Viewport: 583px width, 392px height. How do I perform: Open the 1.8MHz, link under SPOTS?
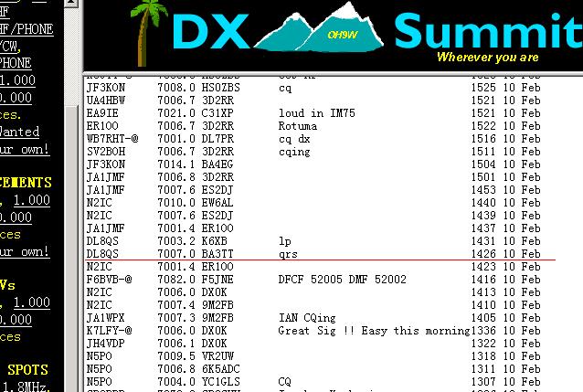[x=25, y=387]
